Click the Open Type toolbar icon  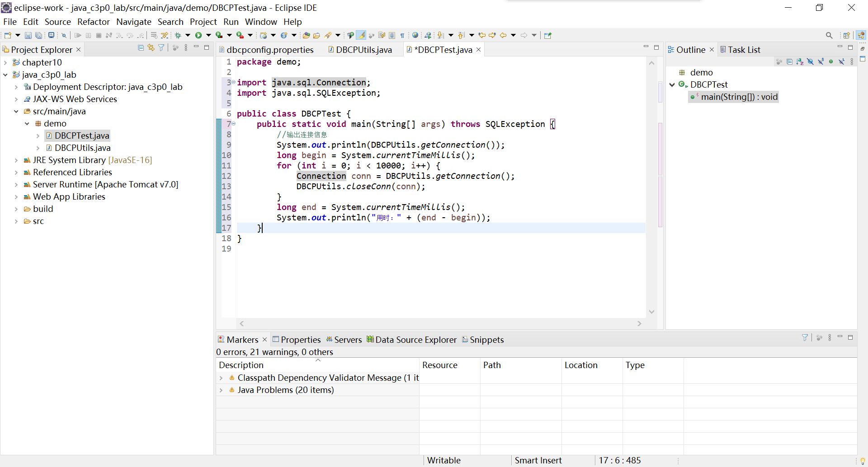coord(306,35)
